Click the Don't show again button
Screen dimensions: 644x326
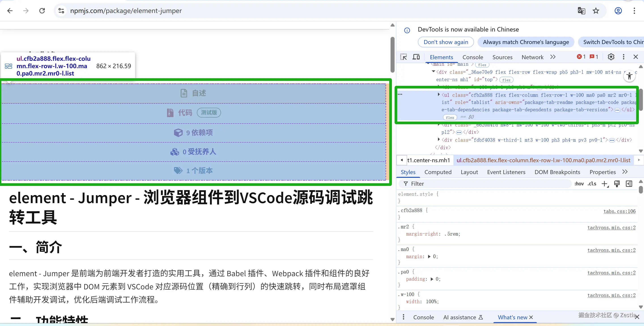pos(446,42)
